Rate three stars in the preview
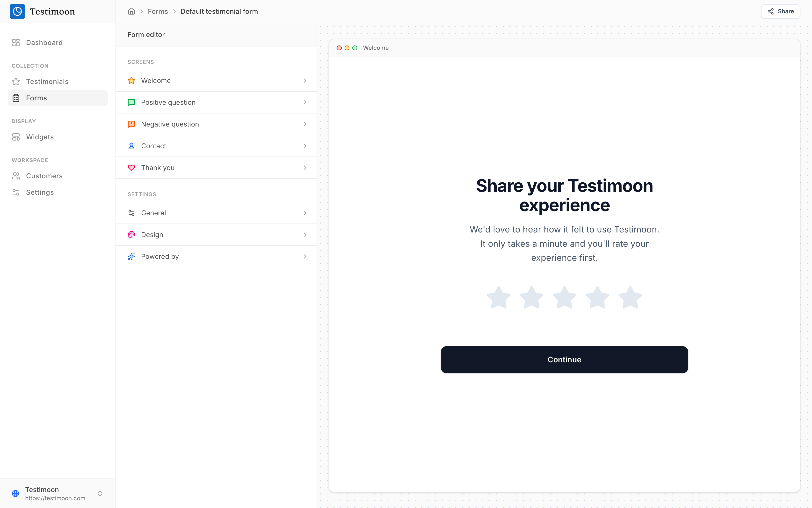This screenshot has width=812, height=508. 564,297
